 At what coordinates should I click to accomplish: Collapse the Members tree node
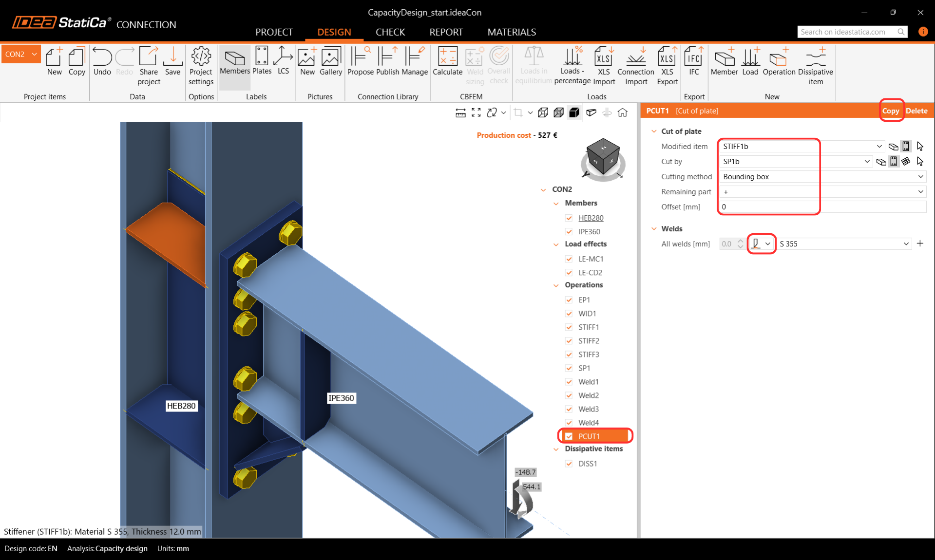pyautogui.click(x=556, y=204)
